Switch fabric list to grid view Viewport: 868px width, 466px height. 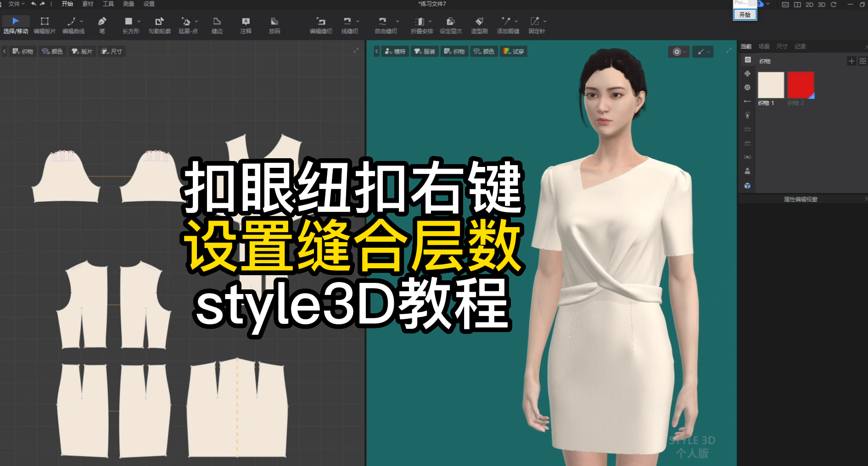(x=863, y=61)
